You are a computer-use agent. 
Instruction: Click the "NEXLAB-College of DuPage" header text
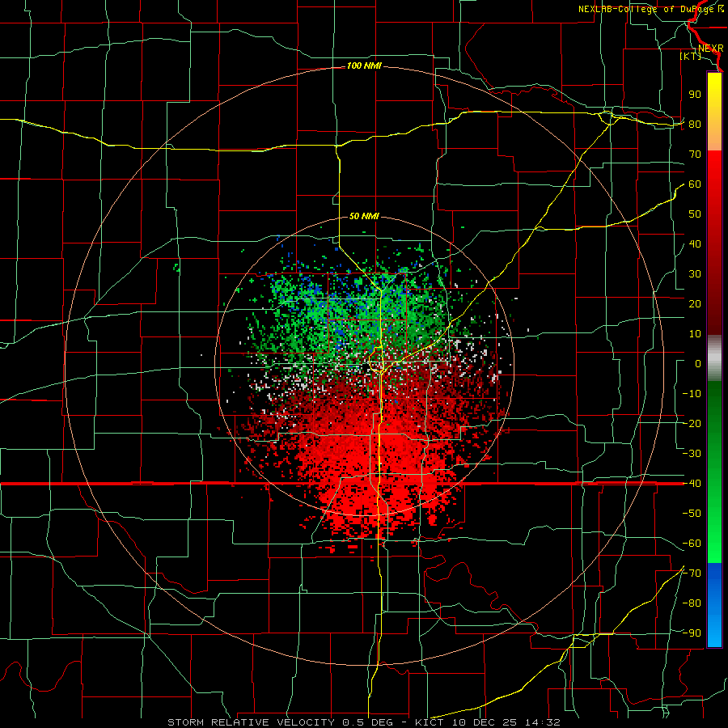645,9
